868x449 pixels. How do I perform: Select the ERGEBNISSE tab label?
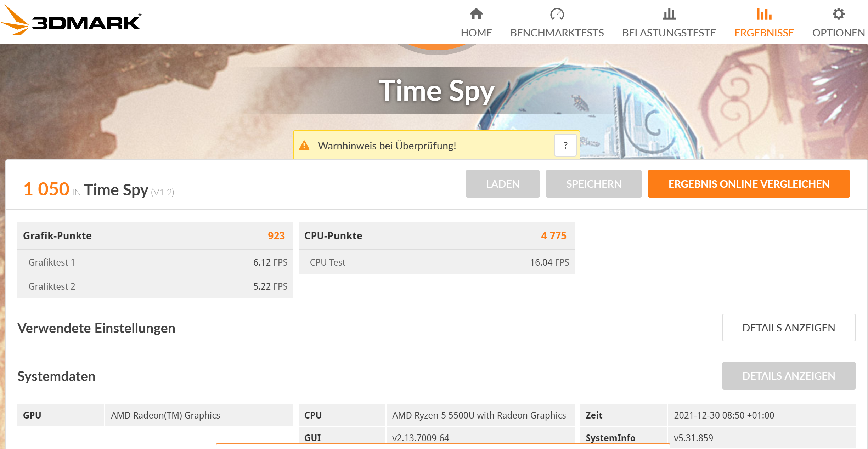[x=764, y=33]
